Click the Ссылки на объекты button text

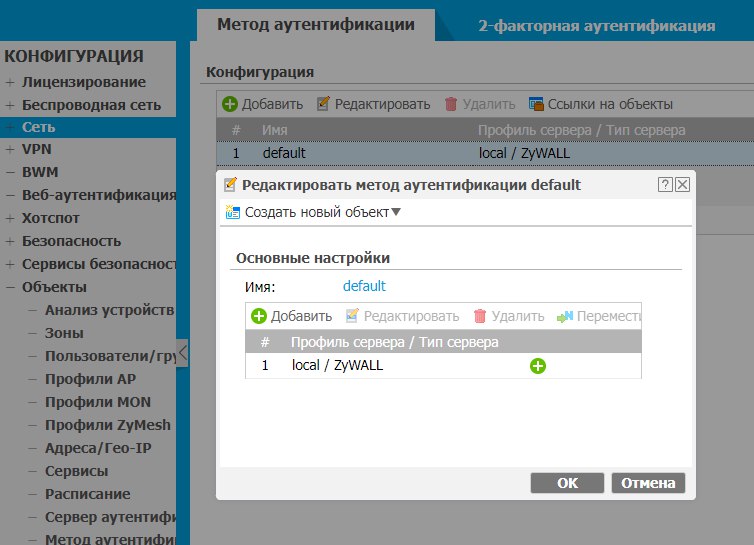coord(610,104)
